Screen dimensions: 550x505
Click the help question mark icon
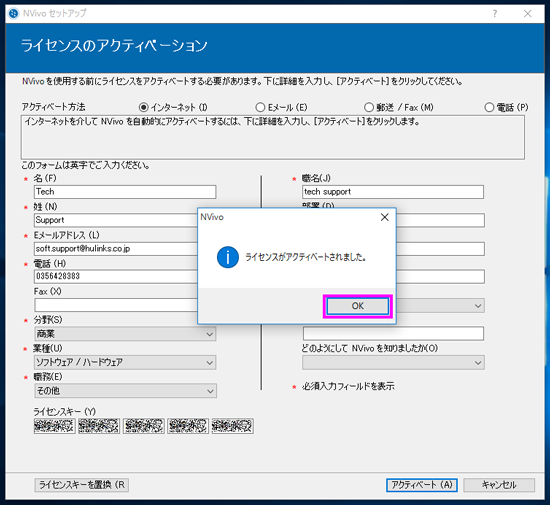pyautogui.click(x=495, y=13)
